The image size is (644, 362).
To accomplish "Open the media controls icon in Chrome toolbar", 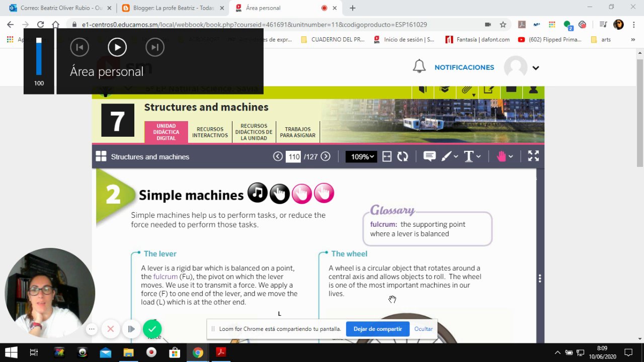I will pyautogui.click(x=603, y=24).
